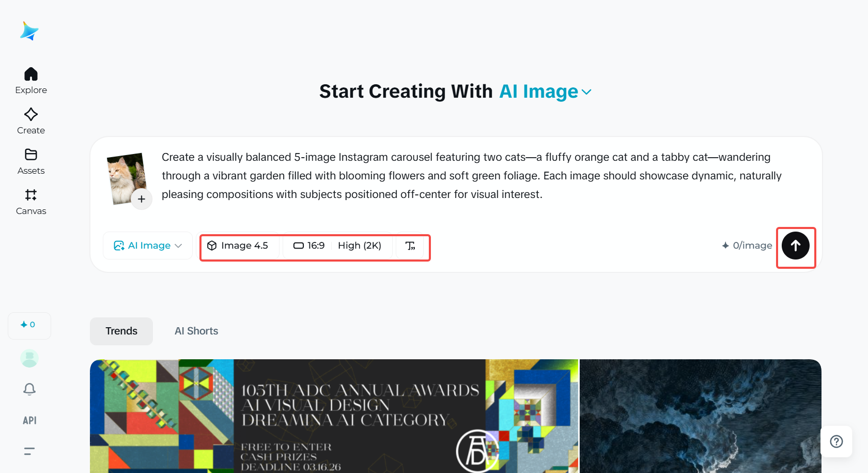This screenshot has height=473, width=868.
Task: Add another reference image with the plus icon
Action: [x=142, y=199]
